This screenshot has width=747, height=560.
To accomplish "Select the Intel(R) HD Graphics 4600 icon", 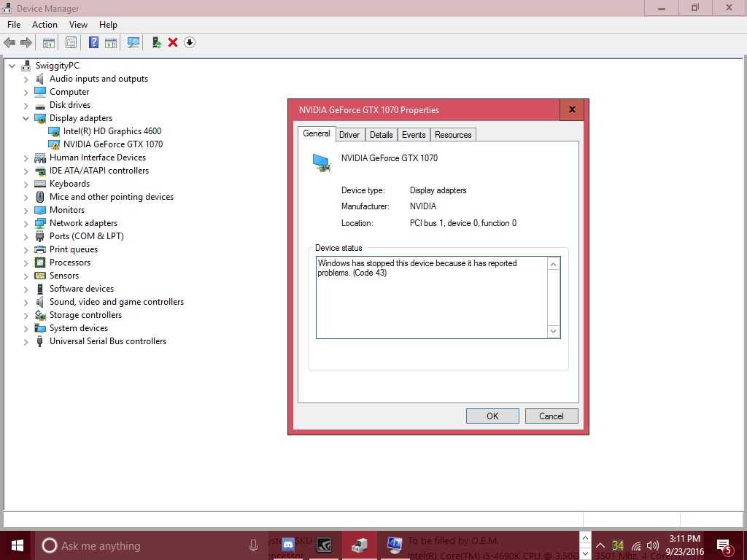I will (x=54, y=131).
